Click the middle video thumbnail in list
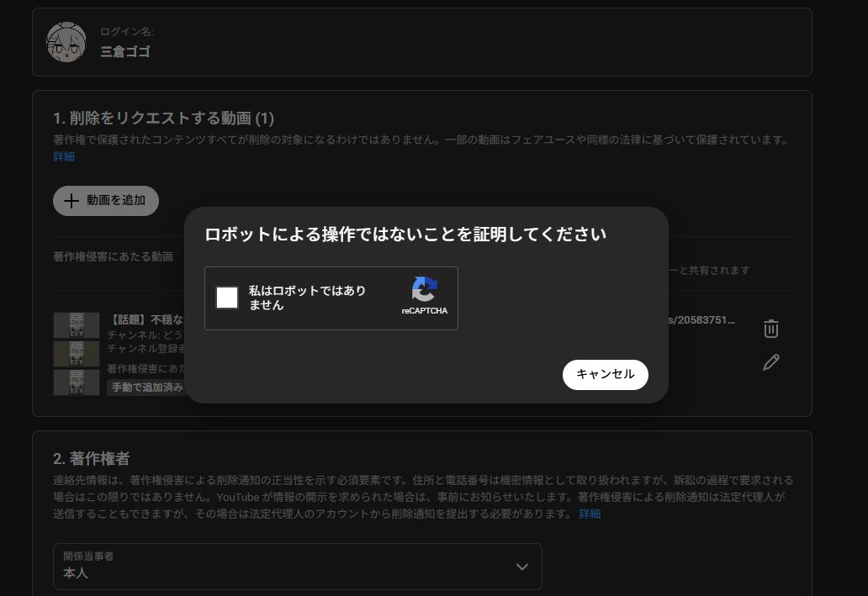The width and height of the screenshot is (868, 596). pos(77,354)
